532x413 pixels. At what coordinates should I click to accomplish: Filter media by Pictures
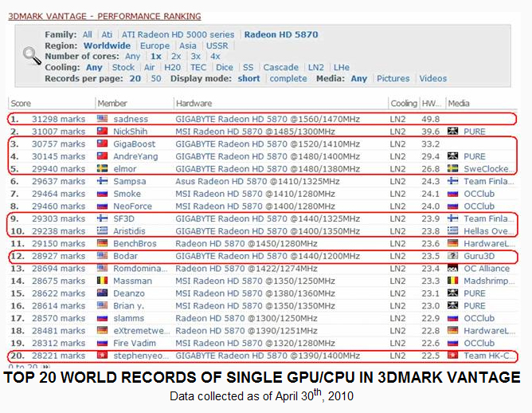point(393,78)
